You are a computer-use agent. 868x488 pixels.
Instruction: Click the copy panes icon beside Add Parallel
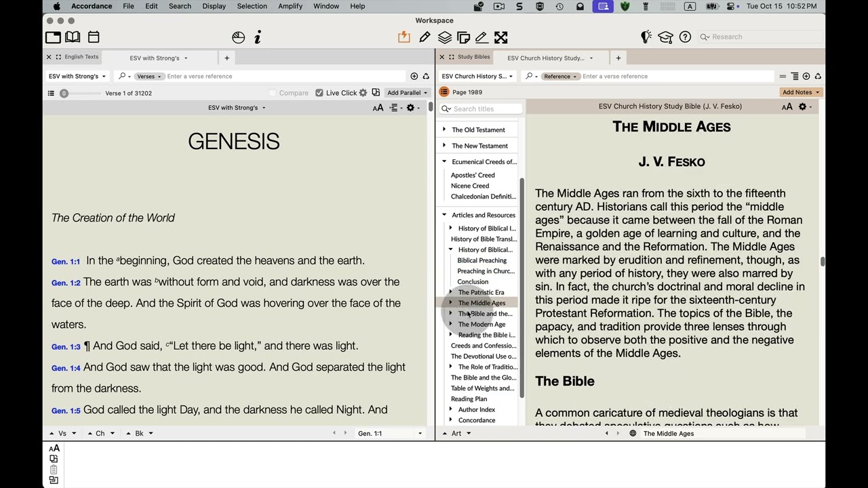pos(376,93)
